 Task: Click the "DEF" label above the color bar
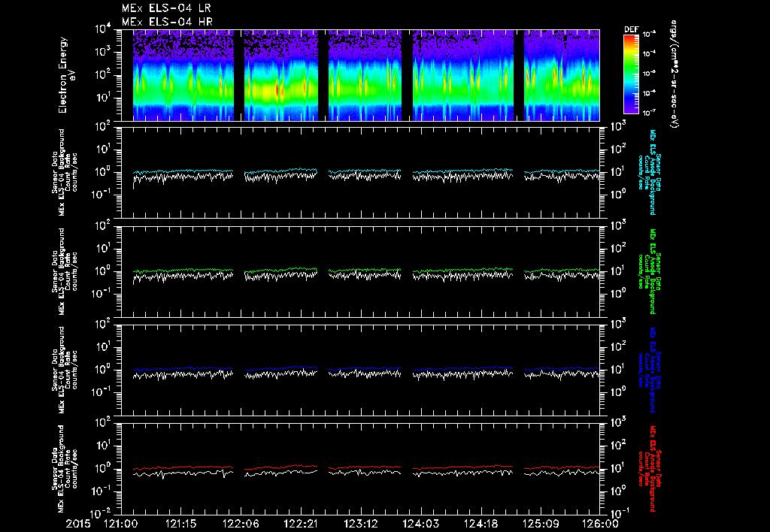[631, 29]
